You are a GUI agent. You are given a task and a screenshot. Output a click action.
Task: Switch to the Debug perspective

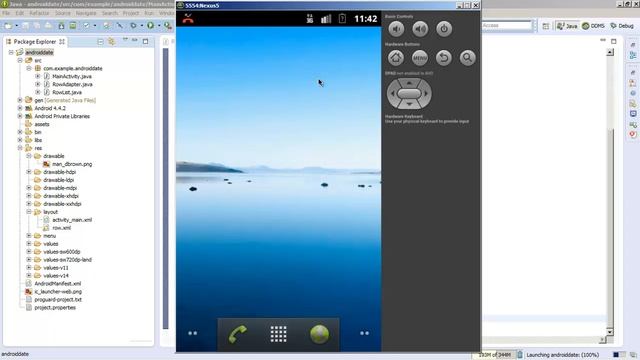[622, 26]
